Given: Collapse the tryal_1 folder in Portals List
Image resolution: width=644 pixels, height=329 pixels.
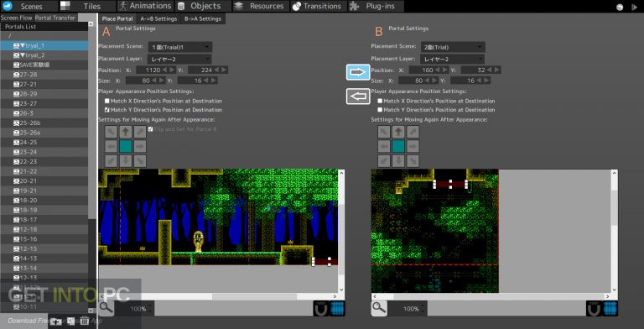Looking at the screenshot, I should [23, 45].
